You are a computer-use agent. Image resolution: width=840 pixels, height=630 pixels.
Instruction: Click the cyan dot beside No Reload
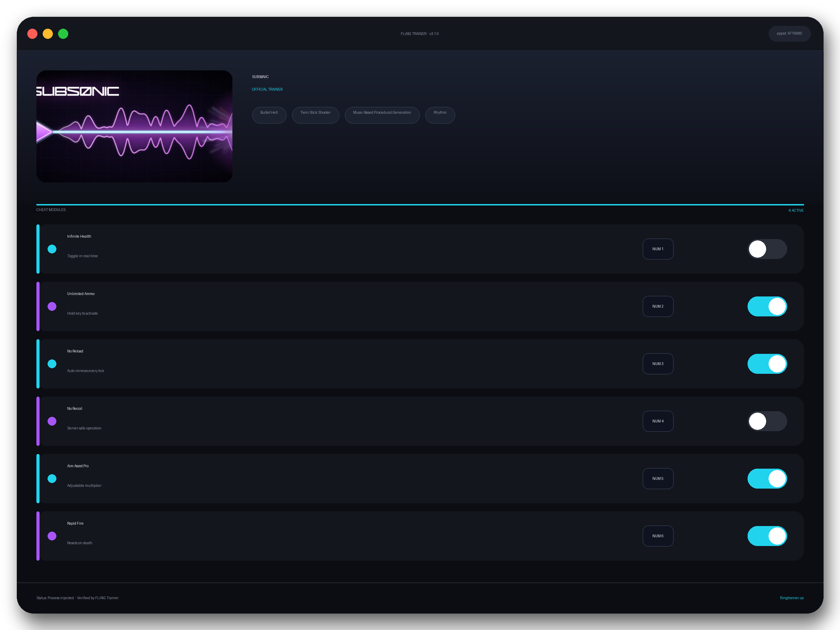coord(52,364)
